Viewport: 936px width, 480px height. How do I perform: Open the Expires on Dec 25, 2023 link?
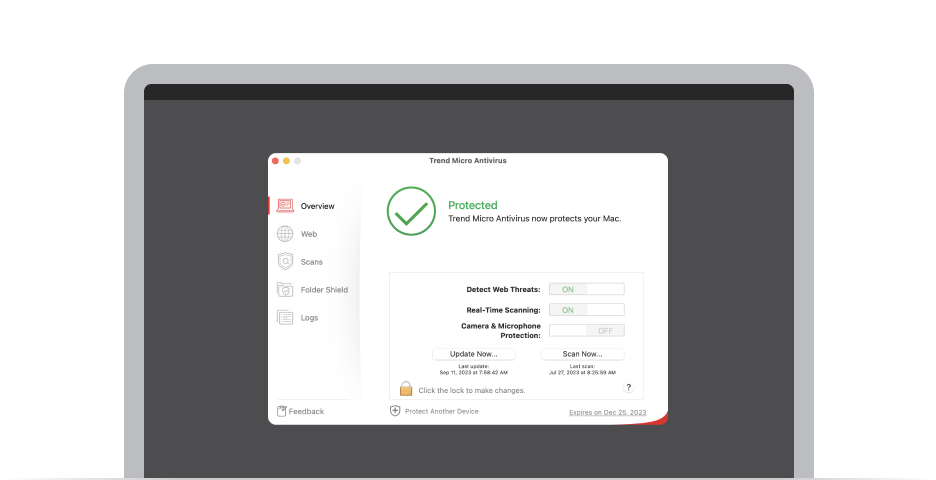click(x=608, y=412)
